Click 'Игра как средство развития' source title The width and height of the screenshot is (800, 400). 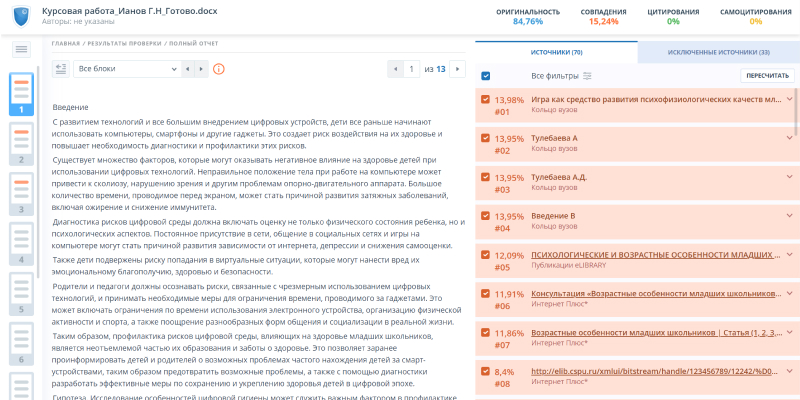click(656, 99)
